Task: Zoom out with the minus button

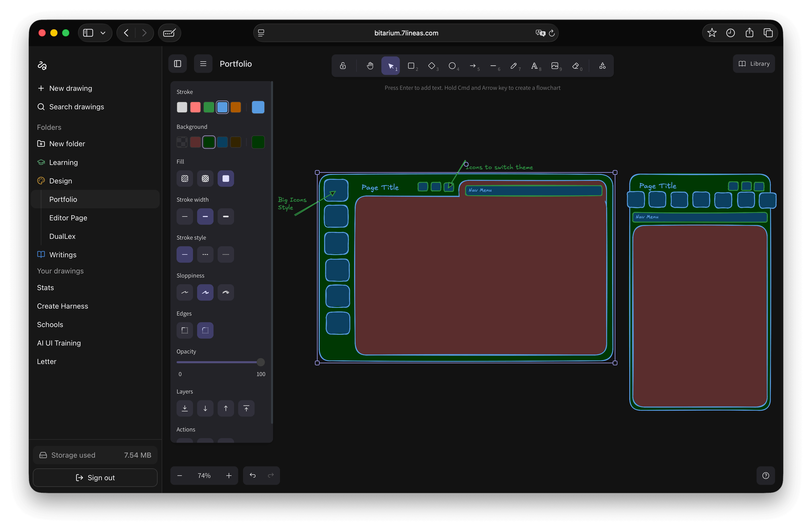Action: pyautogui.click(x=180, y=475)
